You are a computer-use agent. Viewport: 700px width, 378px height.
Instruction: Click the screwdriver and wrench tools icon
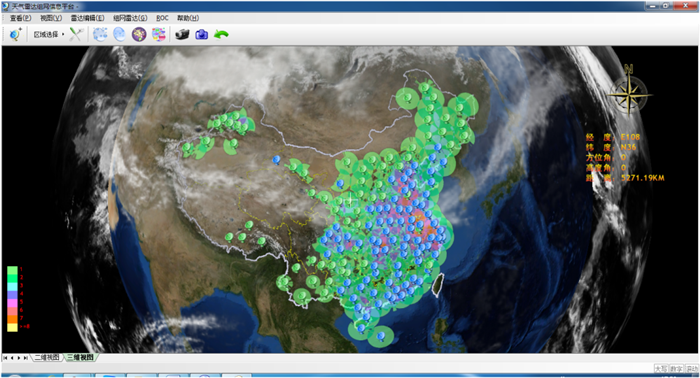click(x=76, y=34)
